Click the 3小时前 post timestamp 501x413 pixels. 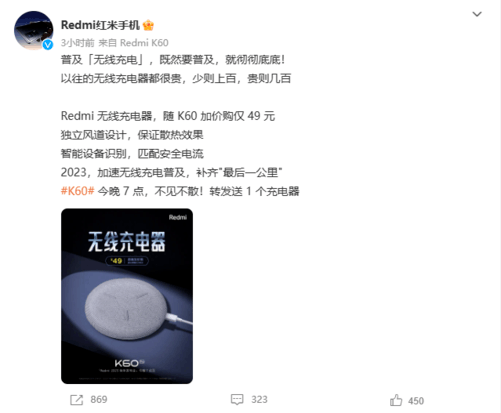(x=77, y=43)
